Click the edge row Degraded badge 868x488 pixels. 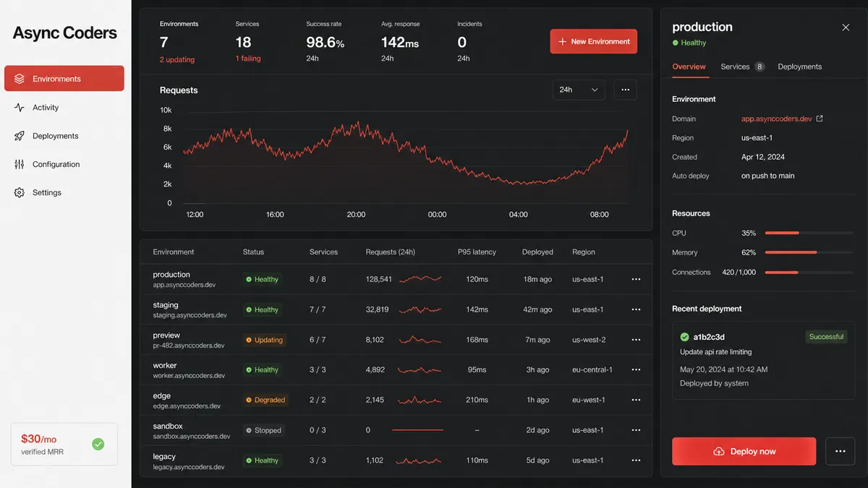(265, 400)
